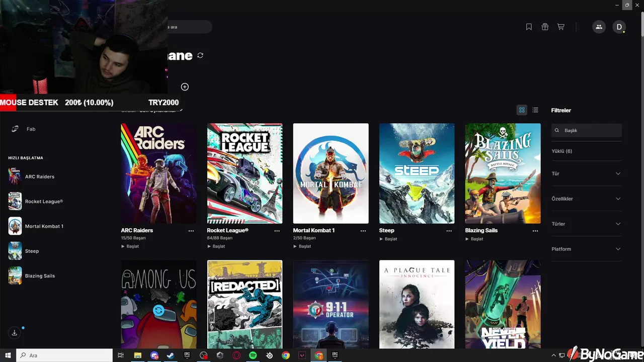Open Windows Task View button
Image resolution: width=644 pixels, height=362 pixels.
click(121, 355)
